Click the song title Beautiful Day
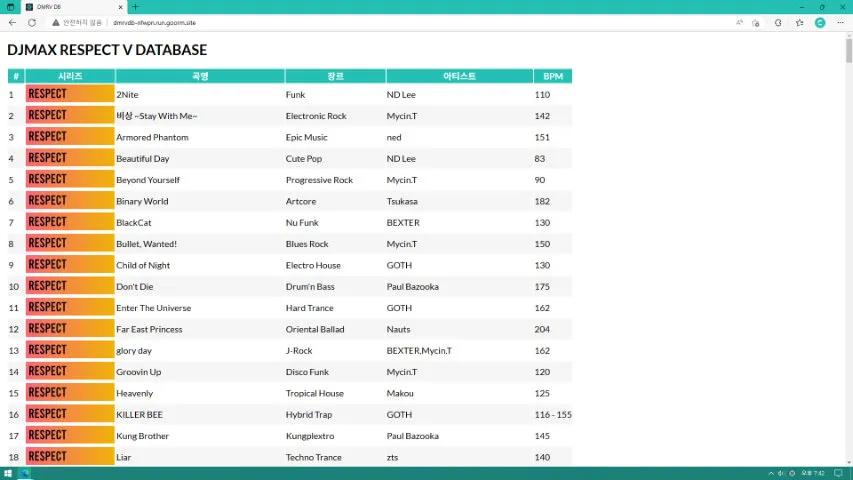The height and width of the screenshot is (480, 853). (x=143, y=159)
